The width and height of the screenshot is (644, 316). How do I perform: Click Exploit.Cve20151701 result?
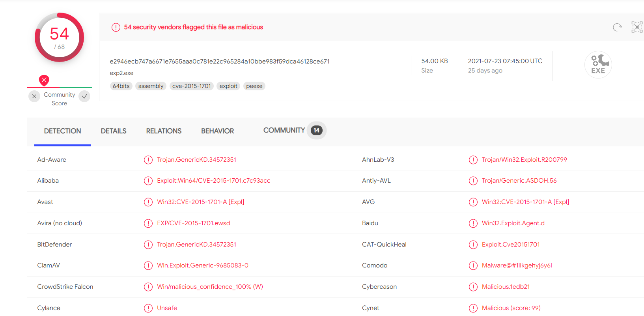(x=511, y=245)
